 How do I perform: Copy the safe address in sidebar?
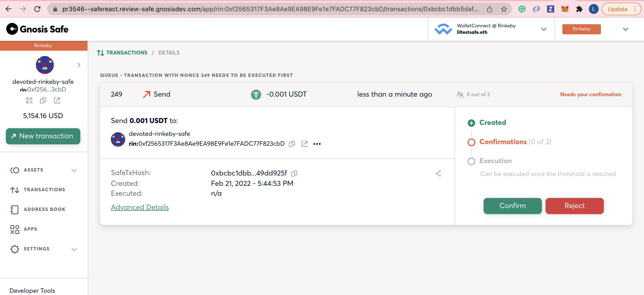(43, 100)
